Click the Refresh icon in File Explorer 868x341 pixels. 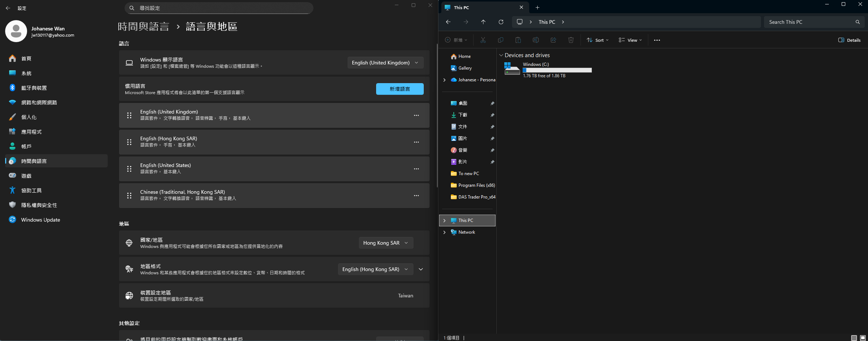point(501,22)
